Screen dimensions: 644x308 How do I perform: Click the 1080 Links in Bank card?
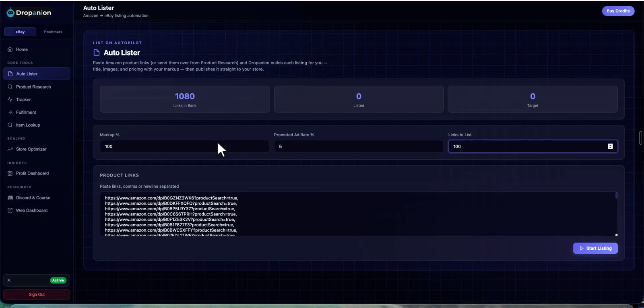[185, 99]
